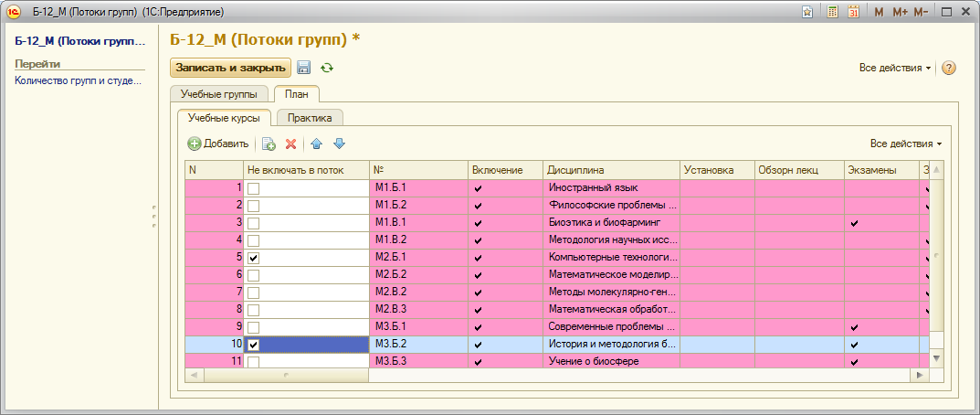Sort by the Дисциплина column header
The width and height of the screenshot is (980, 415).
611,170
